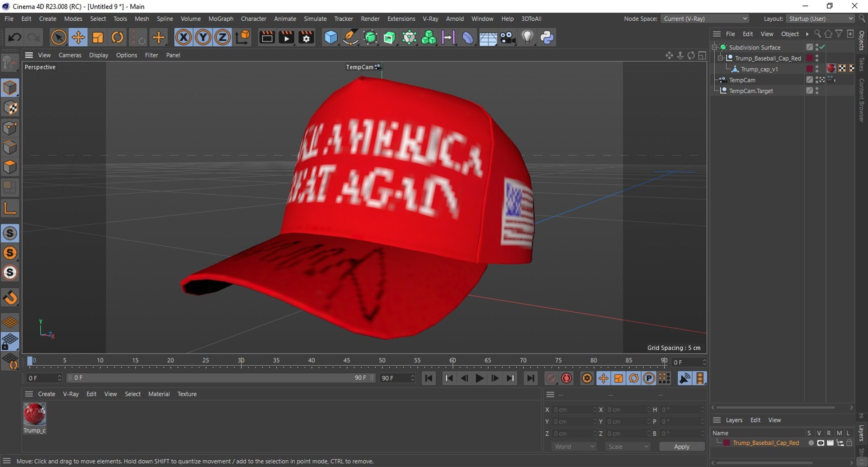The width and height of the screenshot is (868, 467).
Task: Add a Light object
Action: [x=527, y=37]
